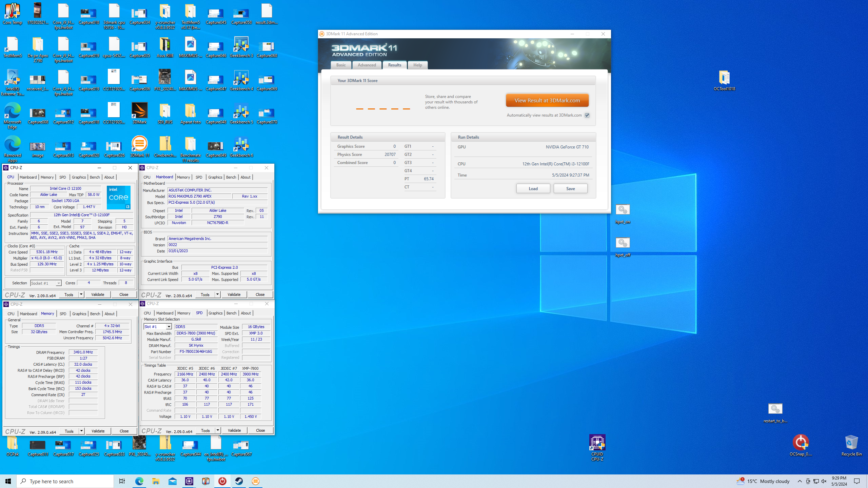Show hidden system tray icons
Image resolution: width=868 pixels, height=488 pixels.
(800, 481)
